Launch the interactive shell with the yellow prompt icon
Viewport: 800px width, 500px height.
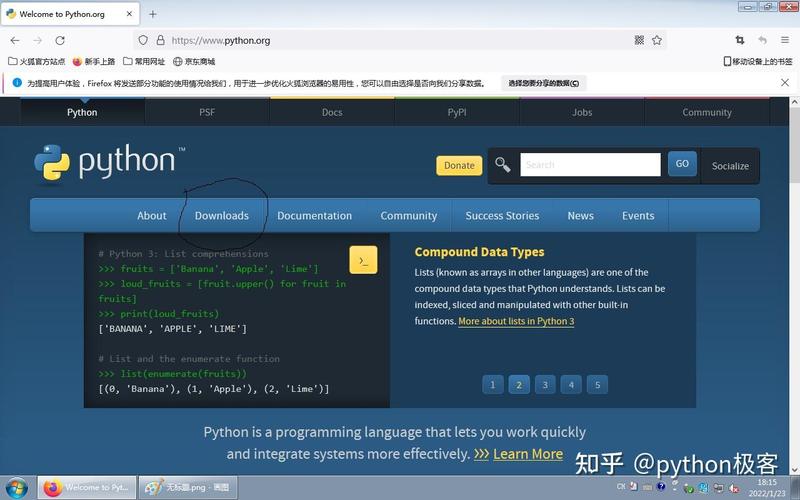(363, 260)
